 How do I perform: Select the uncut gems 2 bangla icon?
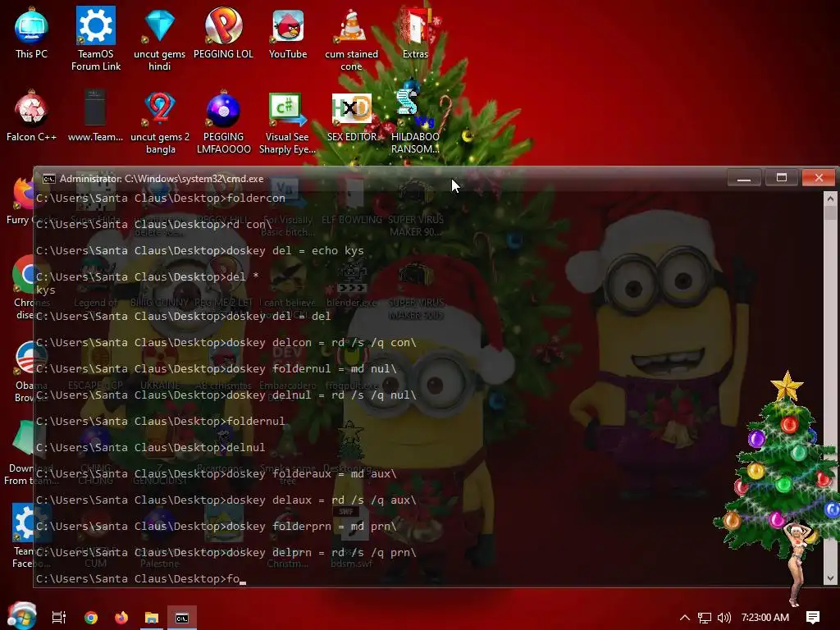coord(160,121)
